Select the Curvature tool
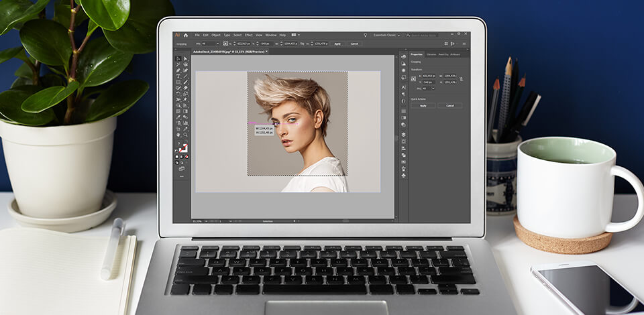The image size is (644, 315). [185, 70]
